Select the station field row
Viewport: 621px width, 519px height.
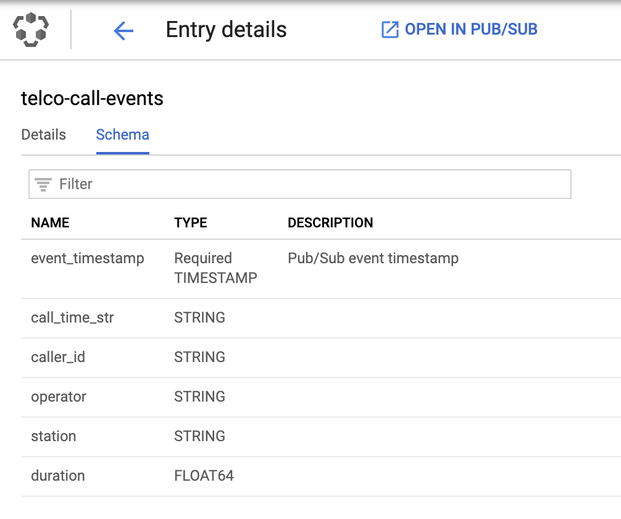tap(321, 437)
